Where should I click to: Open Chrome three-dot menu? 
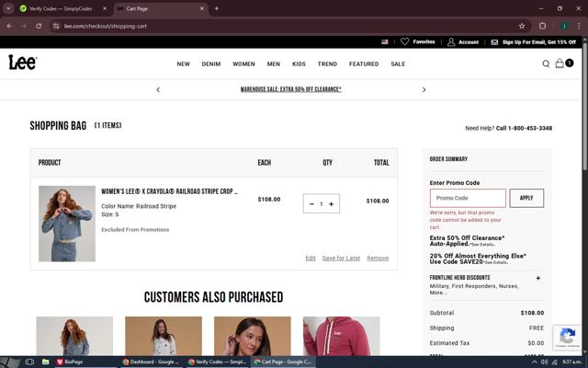point(579,26)
